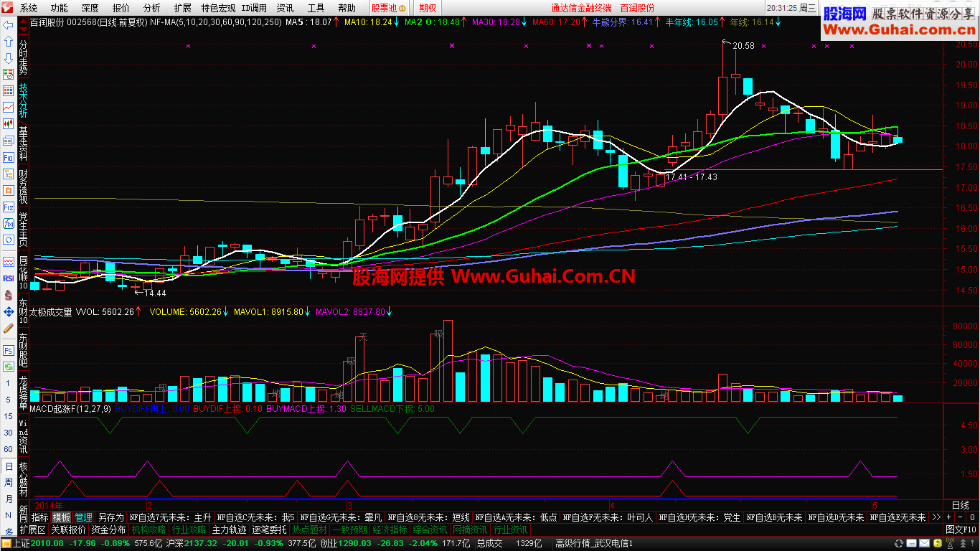Open the 分析 menu
The height and width of the screenshot is (551, 980).
pos(152,8)
